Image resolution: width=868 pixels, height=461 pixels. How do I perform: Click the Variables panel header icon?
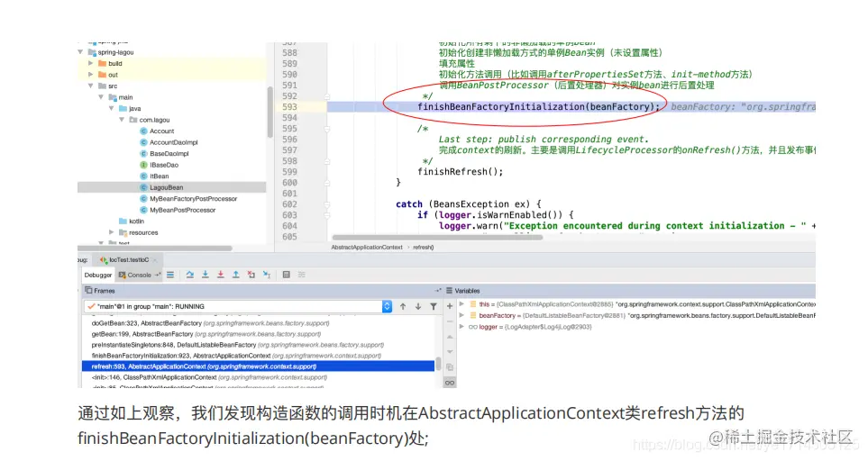click(x=450, y=290)
